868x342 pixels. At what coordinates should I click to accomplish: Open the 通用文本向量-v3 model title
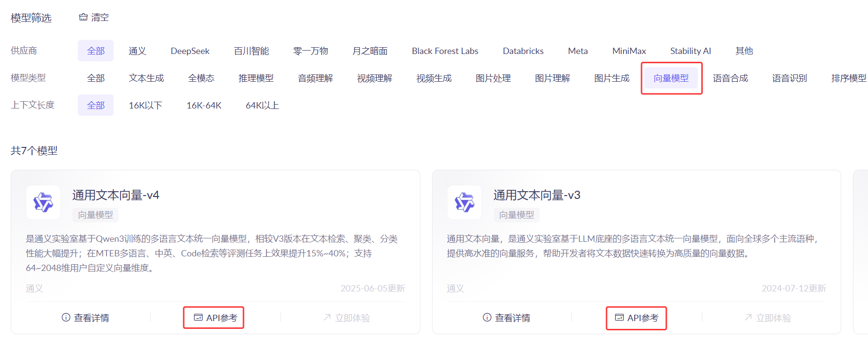click(x=537, y=195)
